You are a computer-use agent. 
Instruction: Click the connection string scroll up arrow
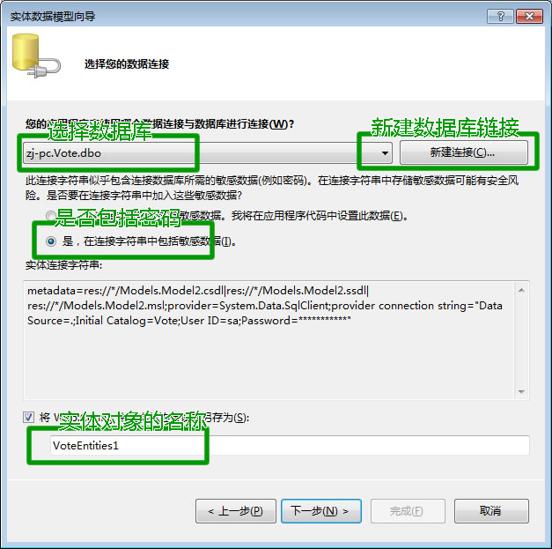tap(522, 290)
